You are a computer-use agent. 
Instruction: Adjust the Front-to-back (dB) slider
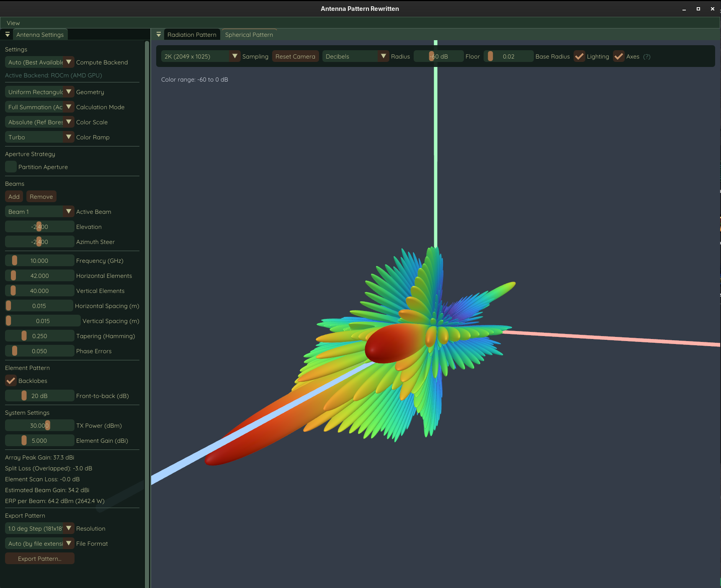(39, 395)
